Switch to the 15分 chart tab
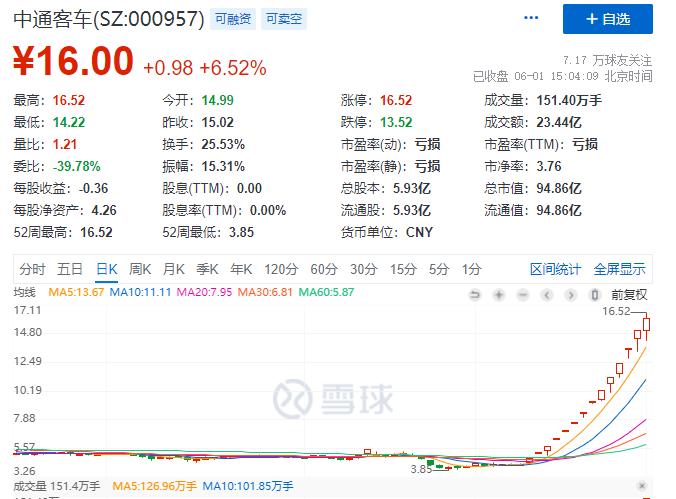Viewport: 676px width, 499px height. click(x=403, y=270)
